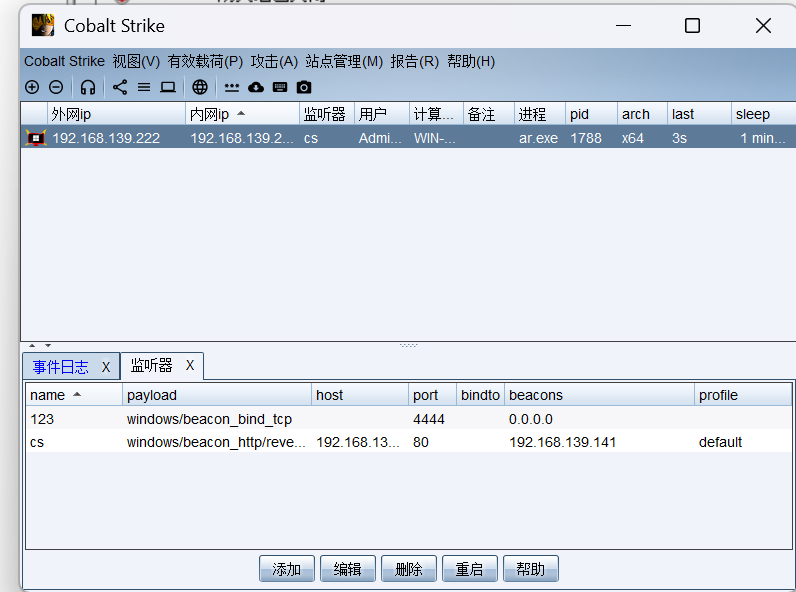This screenshot has width=796, height=592.
Task: Open the keystrokes keyboard icon
Action: (280, 87)
